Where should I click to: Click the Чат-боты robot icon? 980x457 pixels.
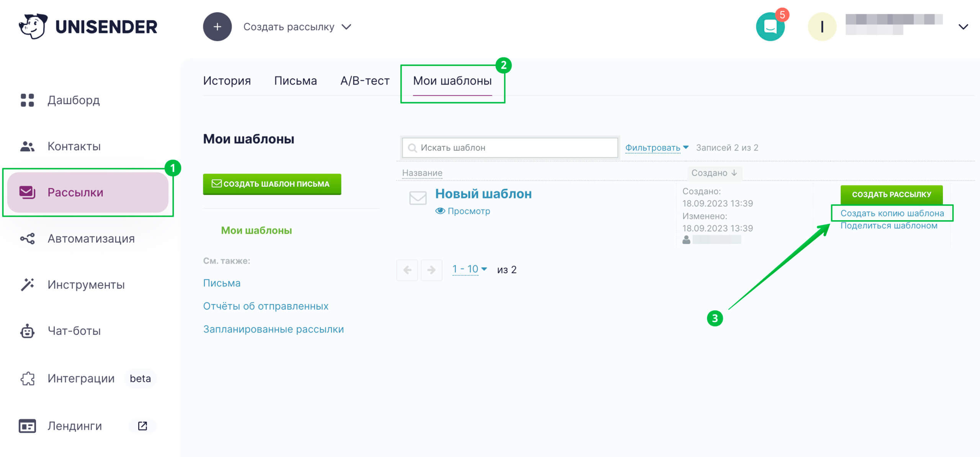(27, 331)
